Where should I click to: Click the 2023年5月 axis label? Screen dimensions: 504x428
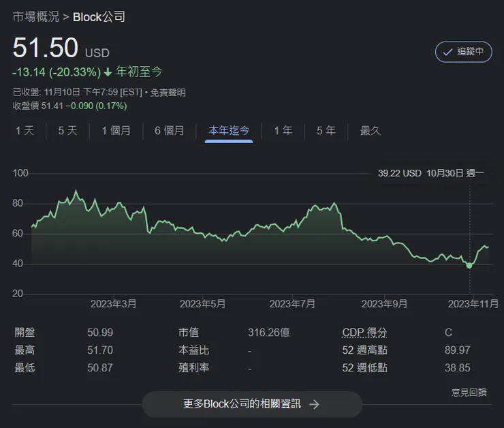click(202, 304)
